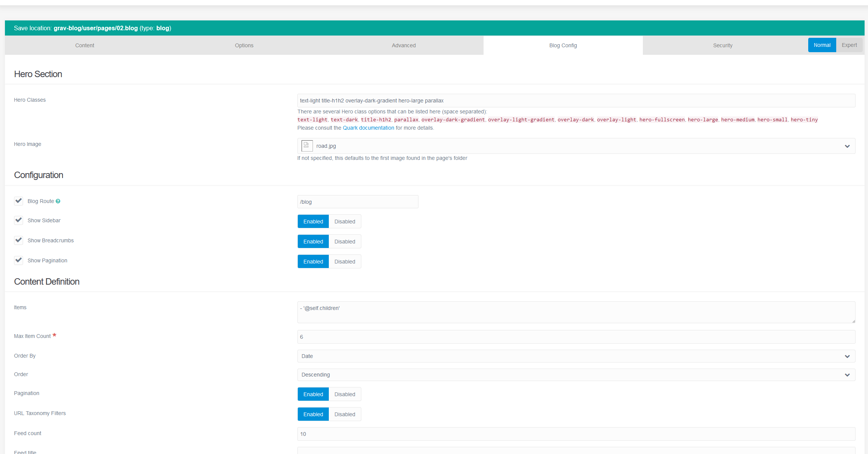Set Content Definition Pagination to Disabled
The height and width of the screenshot is (454, 868).
tap(345, 394)
